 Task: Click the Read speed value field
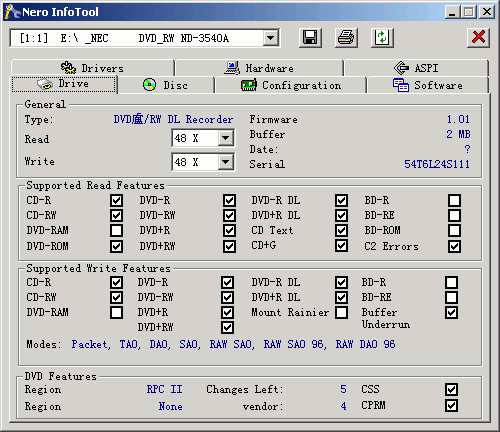195,138
